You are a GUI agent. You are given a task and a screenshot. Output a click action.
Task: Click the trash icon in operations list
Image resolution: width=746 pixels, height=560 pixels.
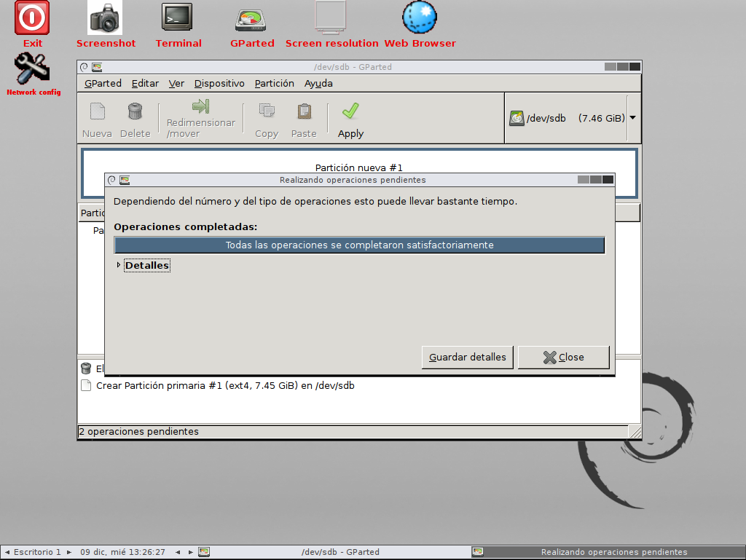(x=86, y=368)
